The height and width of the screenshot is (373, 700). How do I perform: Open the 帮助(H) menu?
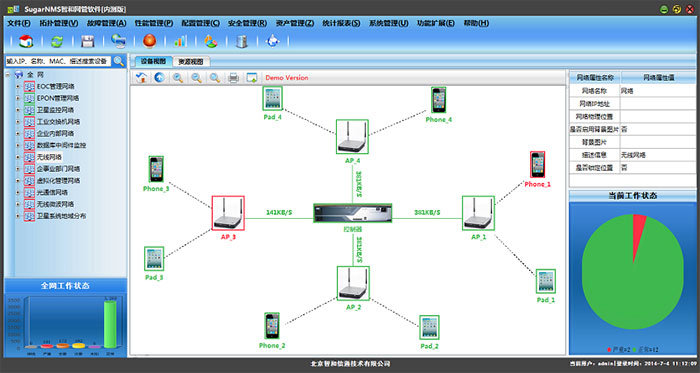pyautogui.click(x=476, y=23)
